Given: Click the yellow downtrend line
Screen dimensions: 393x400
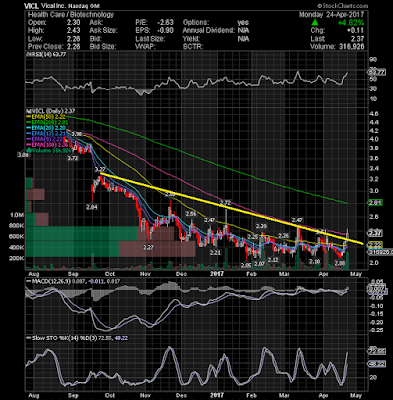Looking at the screenshot, I should [231, 209].
